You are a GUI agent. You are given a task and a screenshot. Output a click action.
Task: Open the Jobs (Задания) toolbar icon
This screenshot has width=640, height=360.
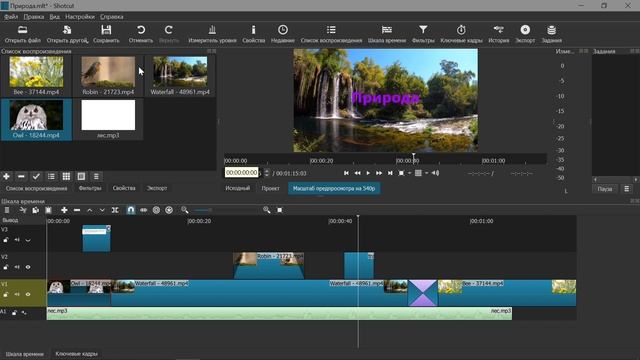pos(551,30)
